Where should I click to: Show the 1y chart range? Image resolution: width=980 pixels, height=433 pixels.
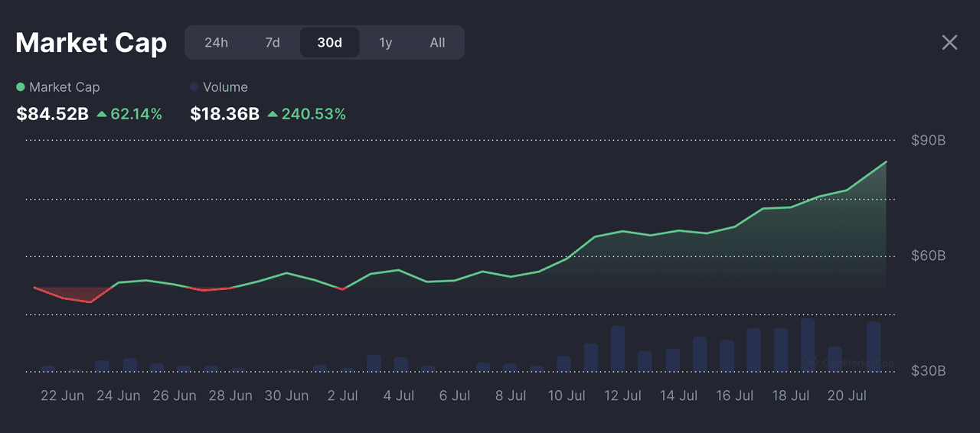pyautogui.click(x=386, y=43)
